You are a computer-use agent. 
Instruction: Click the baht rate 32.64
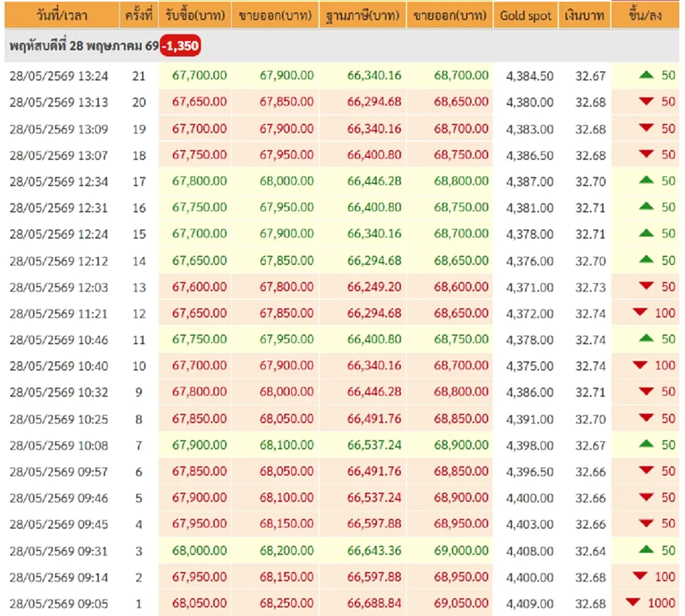click(590, 551)
